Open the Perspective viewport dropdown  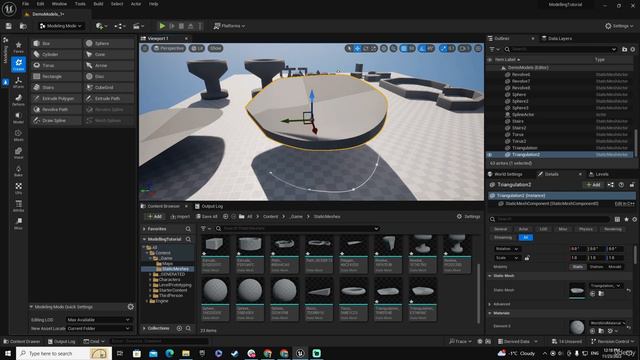[169, 48]
